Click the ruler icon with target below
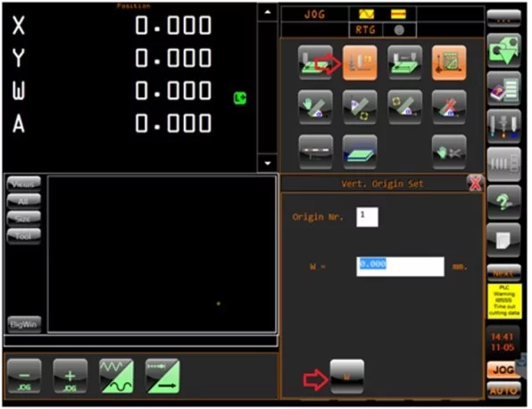Viewport: 532px width, 409px height. [360, 107]
